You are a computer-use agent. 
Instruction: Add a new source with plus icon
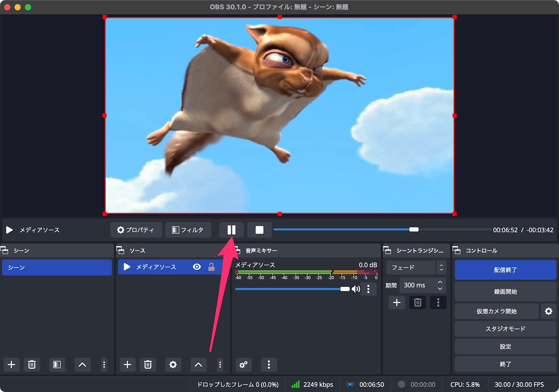pos(127,365)
